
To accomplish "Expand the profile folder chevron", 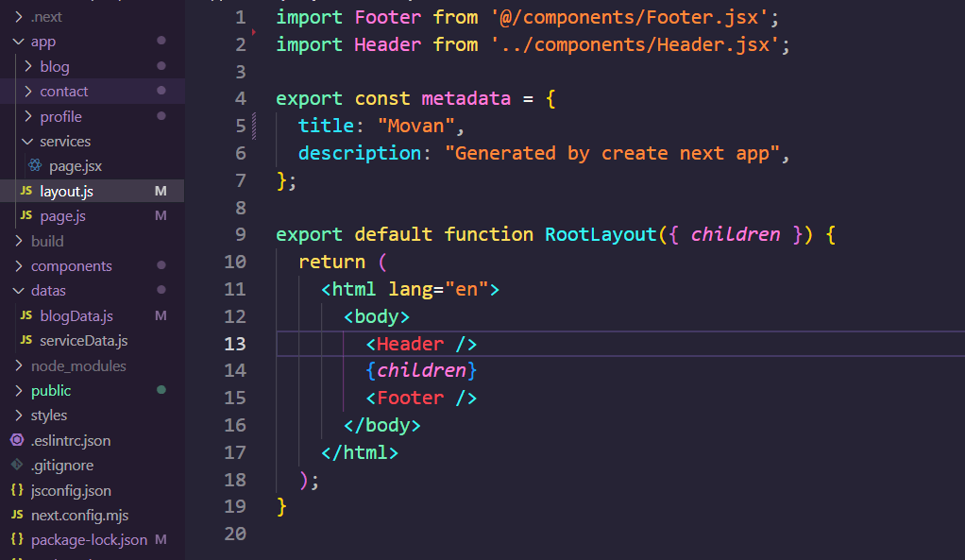I will pos(27,116).
